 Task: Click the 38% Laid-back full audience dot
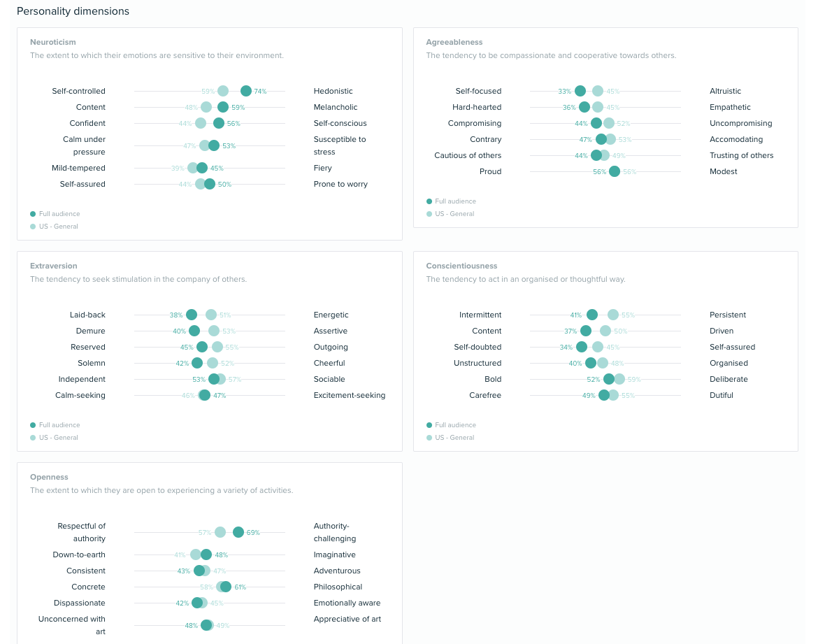tap(192, 315)
